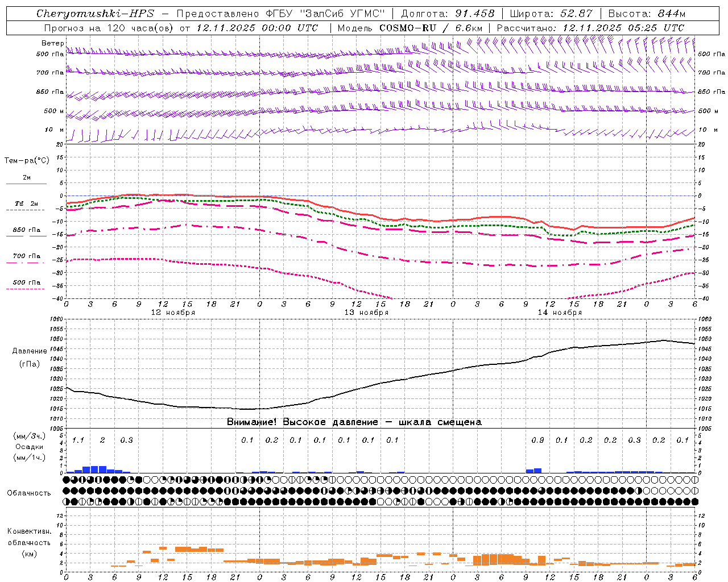This screenshot has width=728, height=582.
Task: Click the 0.3 precipitation value on 12 ноября
Action: pos(126,440)
